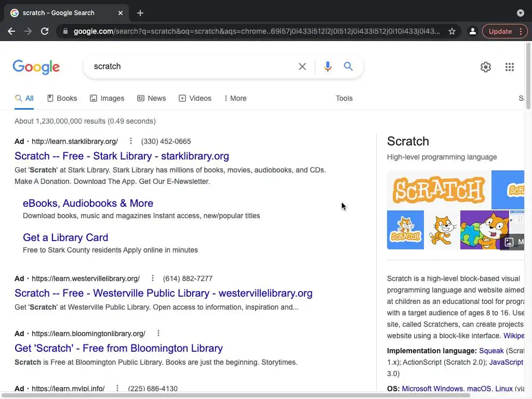Screen dimensions: 532x399
Task: Open Westerville Public Library ad link
Action: point(164,293)
